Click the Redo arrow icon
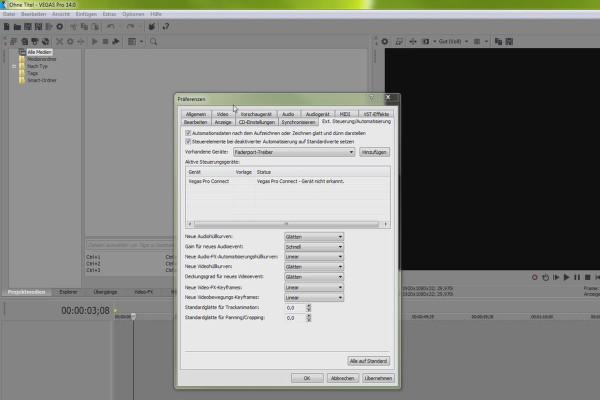The height and width of the screenshot is (400, 600). click(130, 26)
